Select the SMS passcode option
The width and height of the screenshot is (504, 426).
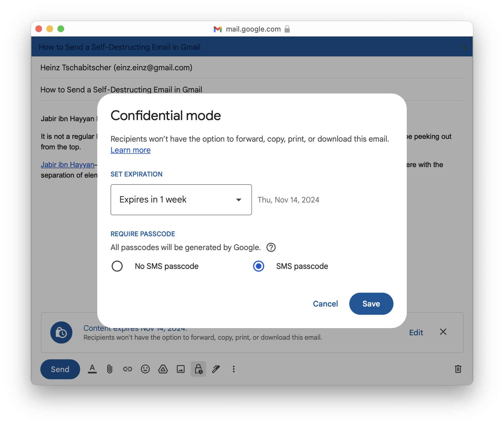(258, 266)
